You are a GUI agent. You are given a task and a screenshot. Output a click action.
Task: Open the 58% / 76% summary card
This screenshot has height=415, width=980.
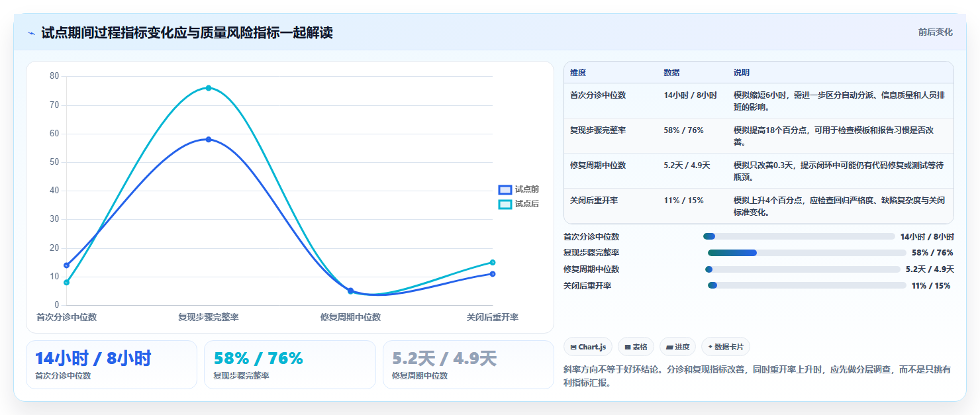[290, 365]
